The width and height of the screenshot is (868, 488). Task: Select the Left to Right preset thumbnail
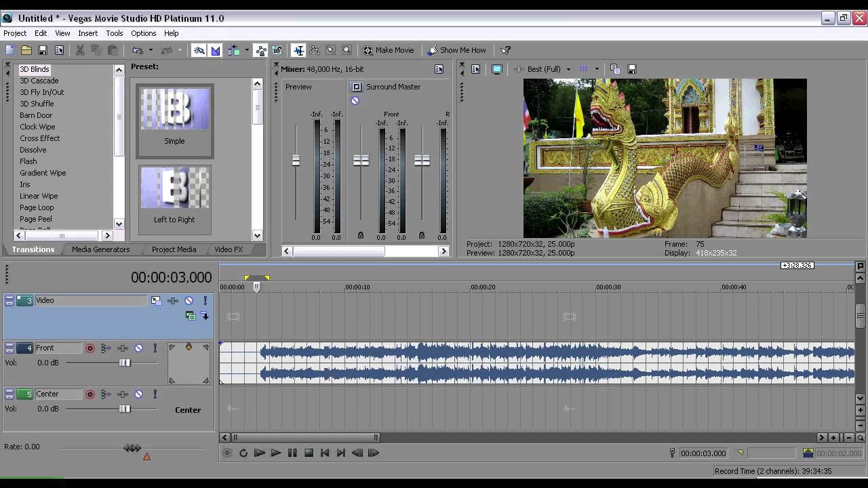(x=174, y=189)
